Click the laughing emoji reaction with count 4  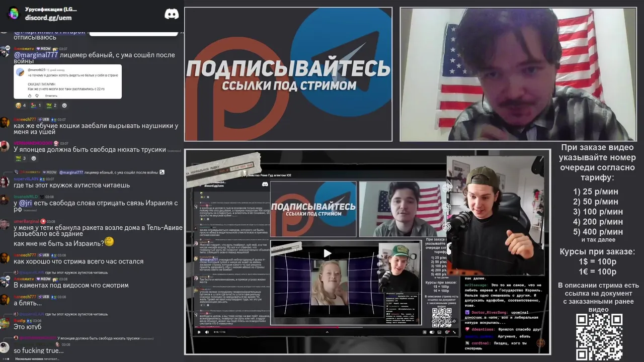[x=21, y=106]
